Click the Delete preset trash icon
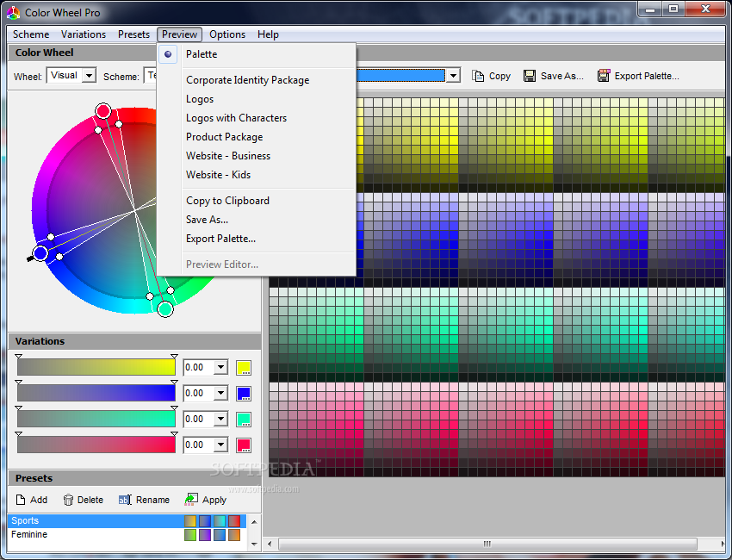This screenshot has width=732, height=560. coord(68,500)
